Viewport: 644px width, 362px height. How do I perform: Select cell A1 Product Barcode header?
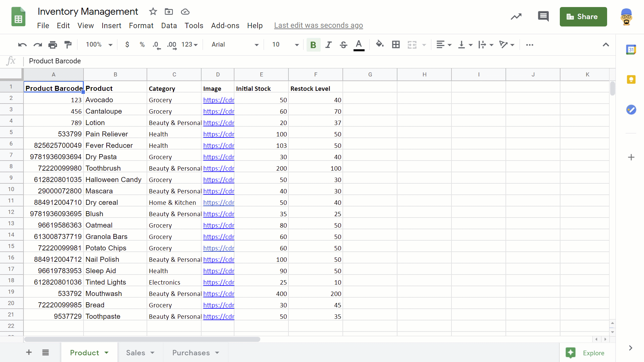click(53, 88)
